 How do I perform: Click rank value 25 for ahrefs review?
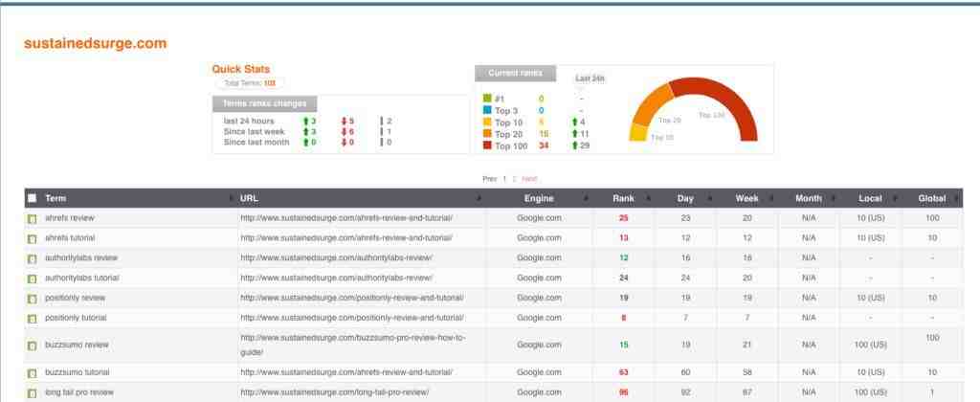pos(623,218)
